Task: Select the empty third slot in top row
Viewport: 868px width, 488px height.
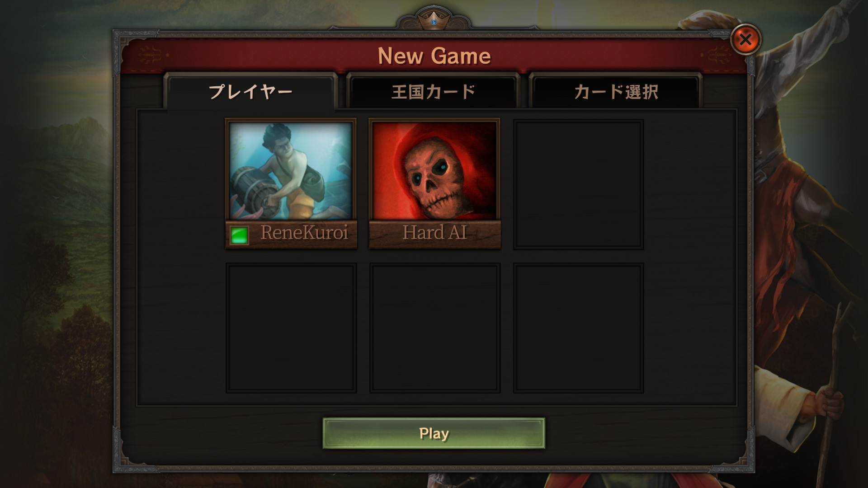Action: click(x=579, y=184)
